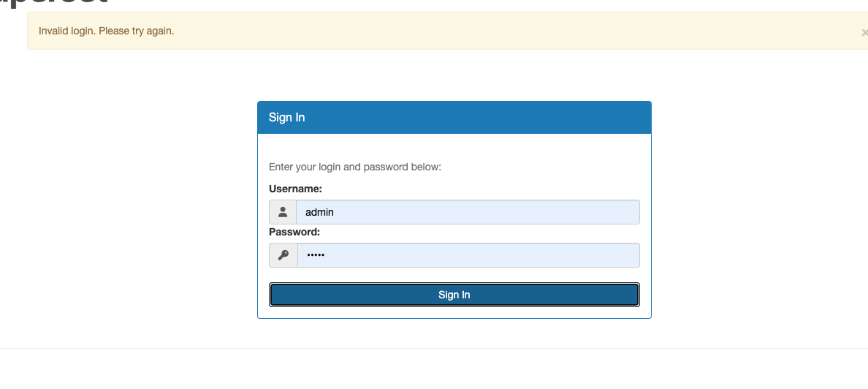The height and width of the screenshot is (389, 868).
Task: Click blank middle area of yellow alert banner
Action: click(511, 31)
